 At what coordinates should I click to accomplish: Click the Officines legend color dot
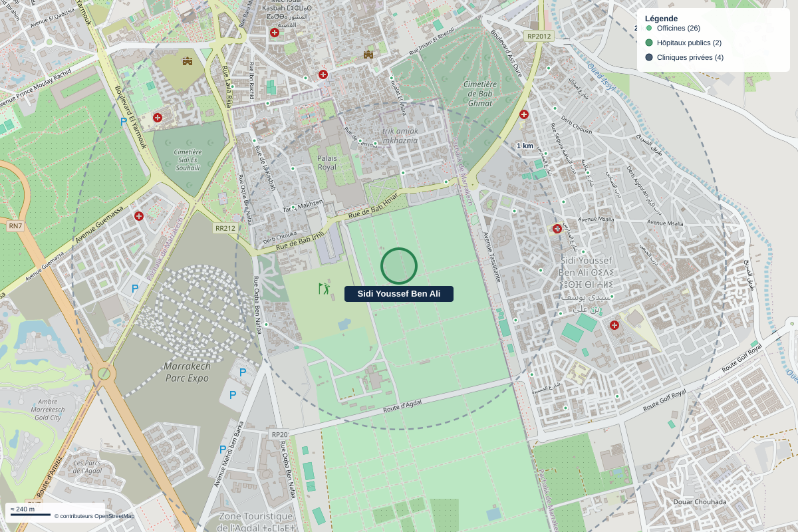coord(649,28)
